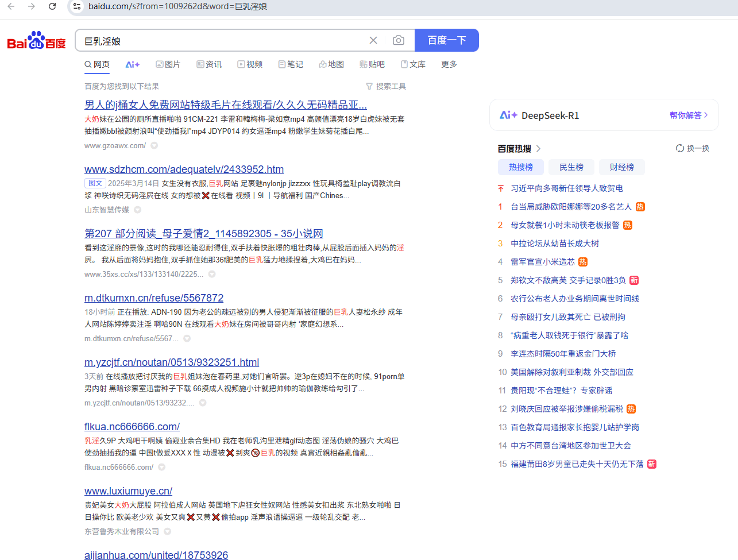Viewport: 738px width, 560px height.
Task: Open hot search 美国解除对叙利亚制裁 外交部回应
Action: 572,372
